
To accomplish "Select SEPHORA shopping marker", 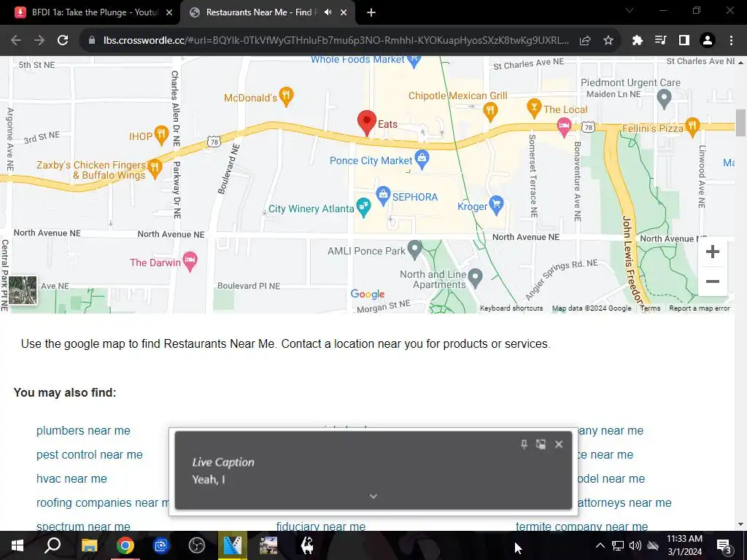I will 383,195.
